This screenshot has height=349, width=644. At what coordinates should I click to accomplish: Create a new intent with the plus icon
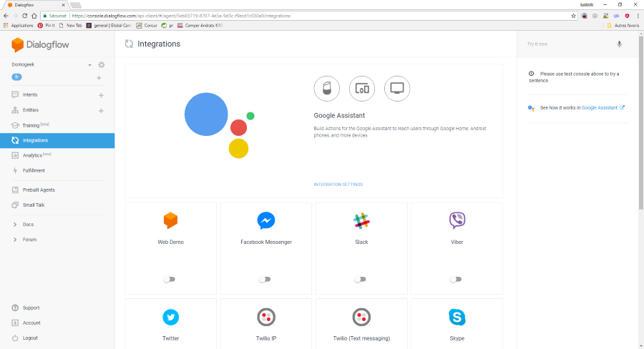click(101, 95)
